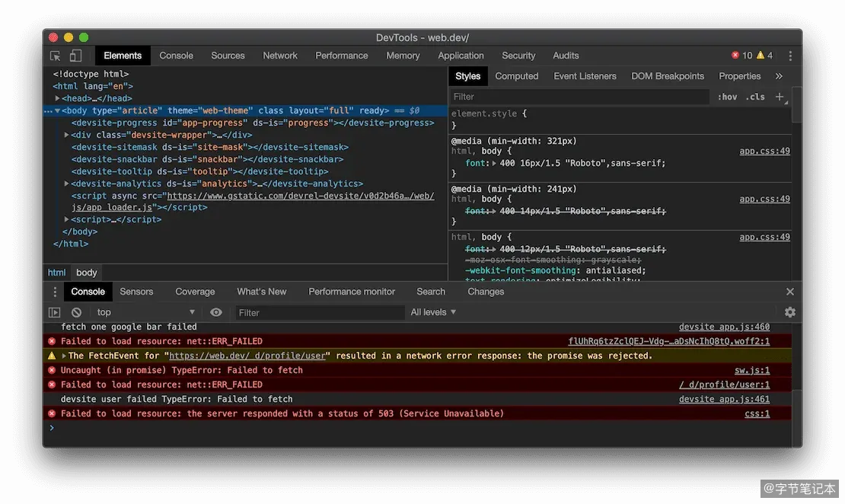845x504 pixels.
Task: Open the sw.js:1 source link
Action: 752,370
